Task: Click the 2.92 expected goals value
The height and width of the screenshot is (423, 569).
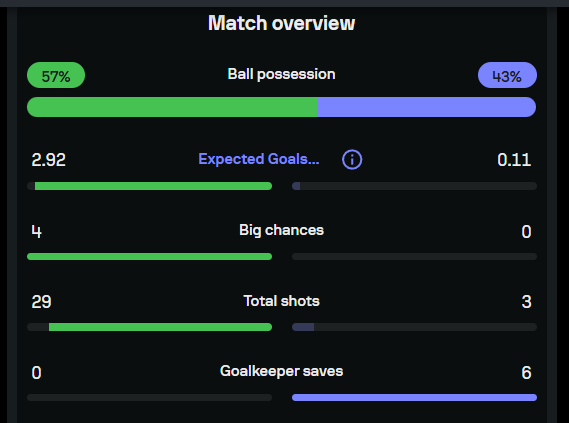Action: point(49,160)
